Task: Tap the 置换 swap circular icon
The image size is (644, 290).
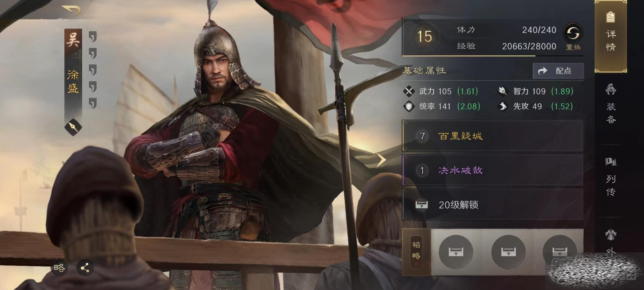Action: click(x=573, y=34)
